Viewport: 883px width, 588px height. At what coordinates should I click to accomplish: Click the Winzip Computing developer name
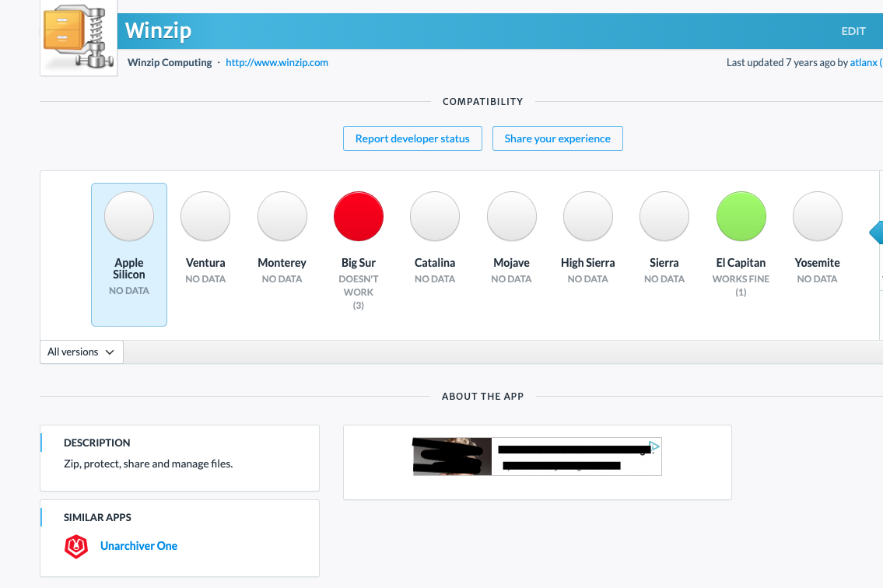pos(170,62)
